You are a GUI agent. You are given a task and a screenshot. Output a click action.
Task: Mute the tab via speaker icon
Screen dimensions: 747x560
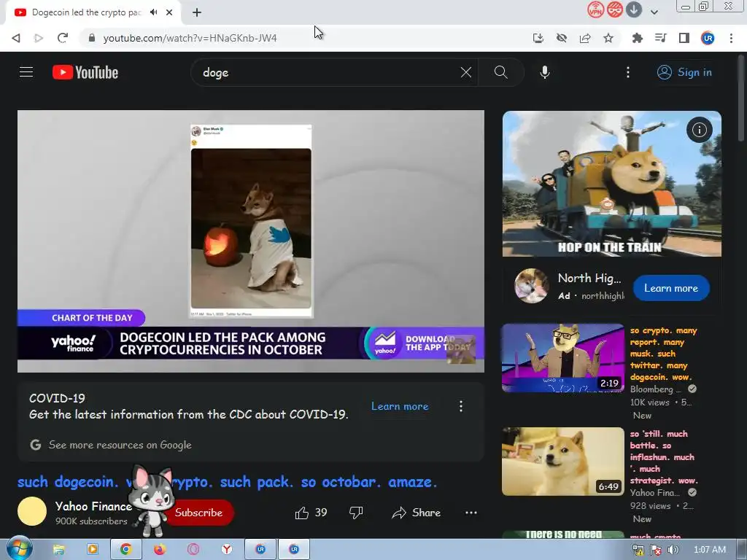click(153, 12)
